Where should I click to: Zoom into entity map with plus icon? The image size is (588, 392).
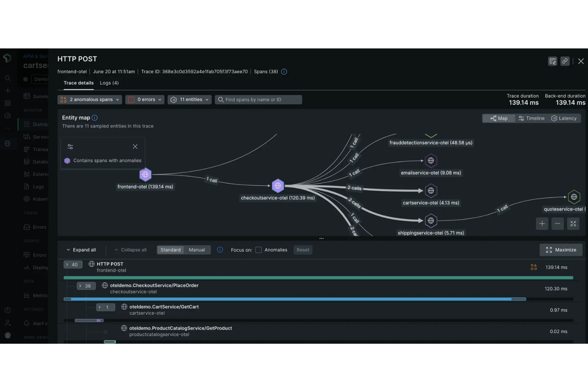[542, 224]
